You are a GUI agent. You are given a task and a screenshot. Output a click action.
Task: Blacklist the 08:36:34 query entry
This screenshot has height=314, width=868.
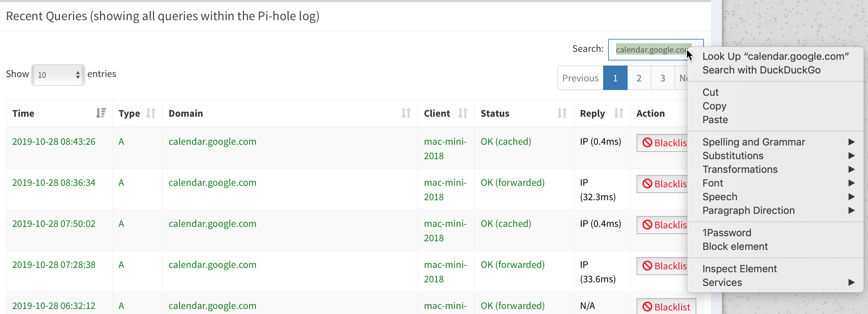[x=662, y=184]
